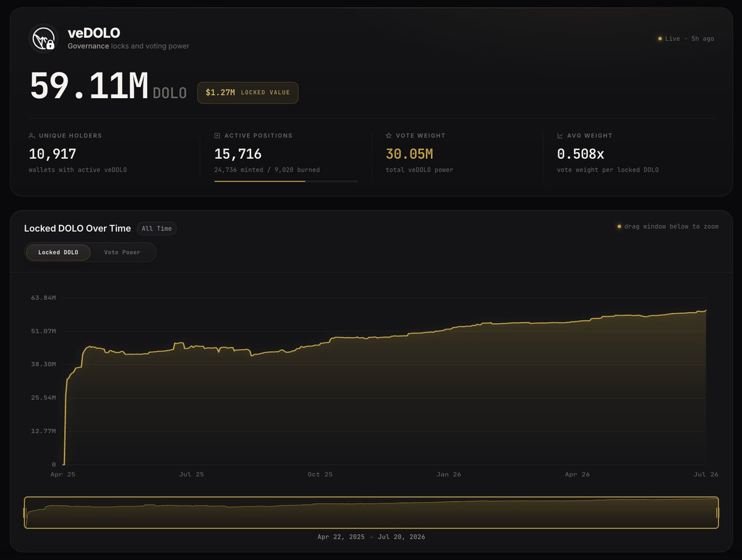Click the vote weight per locked DOLO caption
742x560 pixels.
tap(608, 170)
